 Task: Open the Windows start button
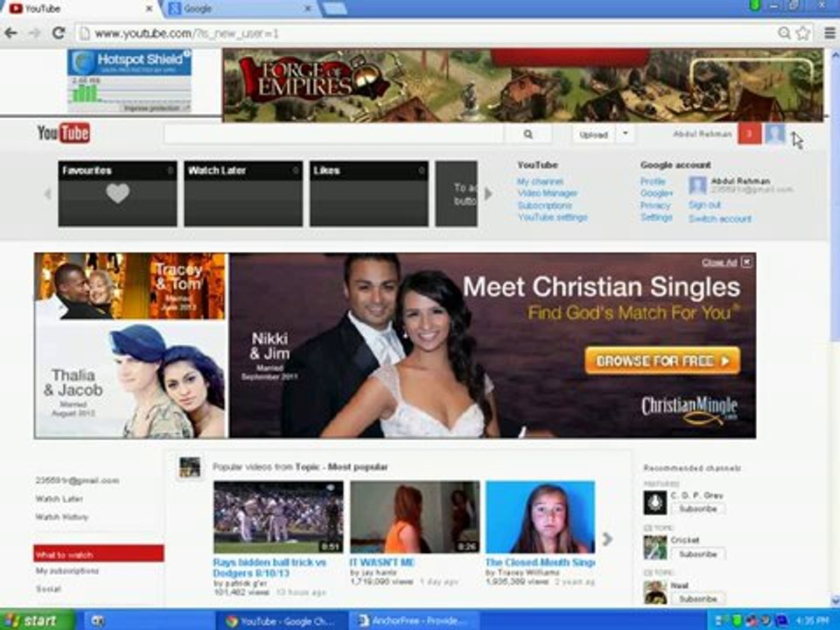point(37,620)
